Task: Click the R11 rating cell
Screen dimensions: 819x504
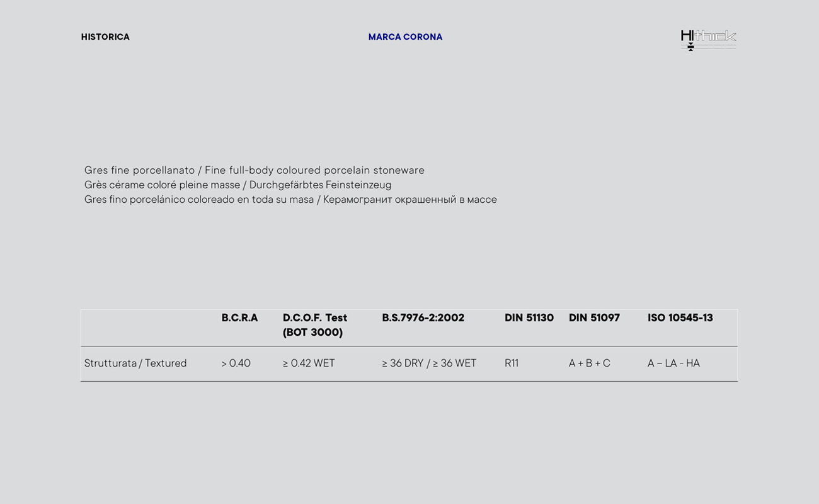Action: (x=512, y=364)
